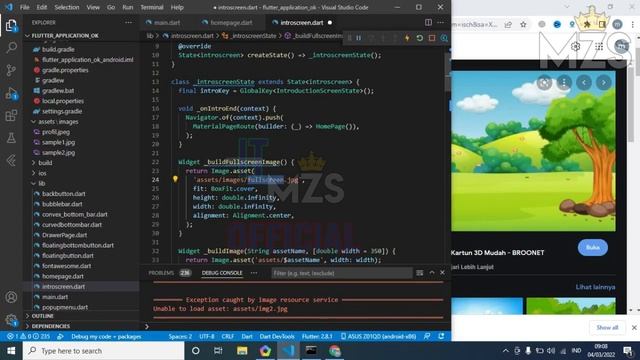
Task: Open editor More Actions menu
Action: click(440, 22)
